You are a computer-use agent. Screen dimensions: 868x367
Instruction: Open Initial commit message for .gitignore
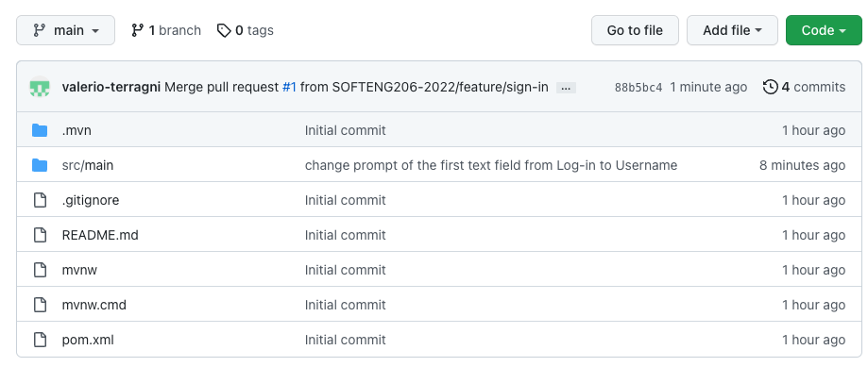click(x=345, y=200)
